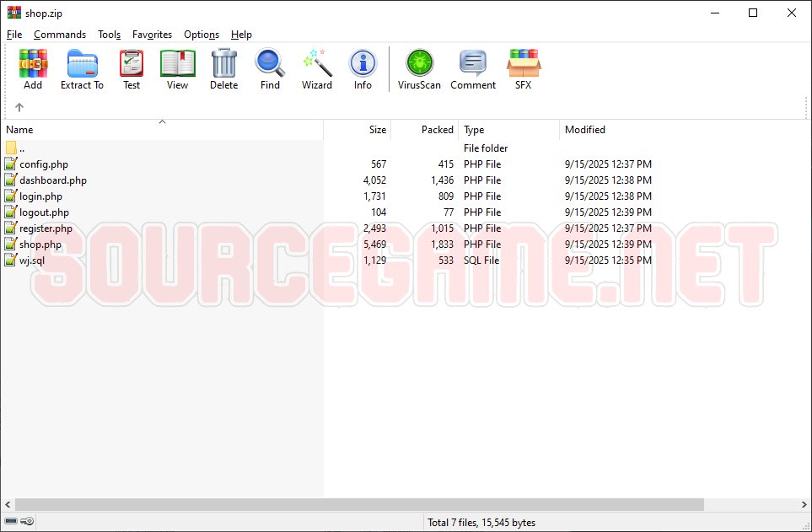Viewport: 812px width, 532px height.
Task: Run Test on the archive files
Action: pyautogui.click(x=132, y=68)
